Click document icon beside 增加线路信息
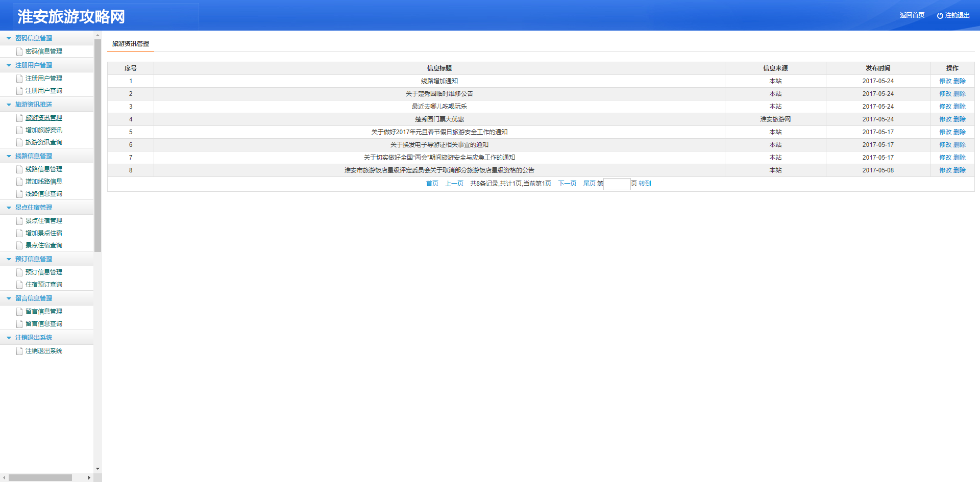The image size is (980, 482). 19,182
